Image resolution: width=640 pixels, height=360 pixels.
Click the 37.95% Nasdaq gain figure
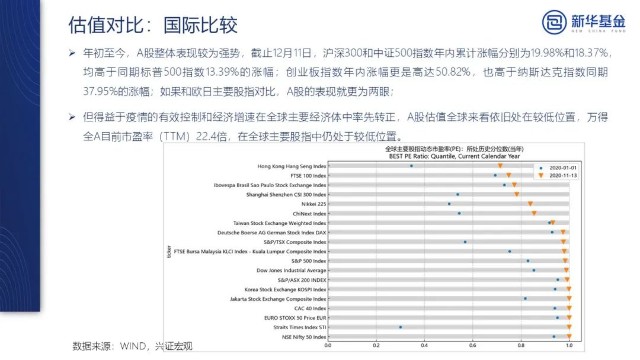click(100, 91)
